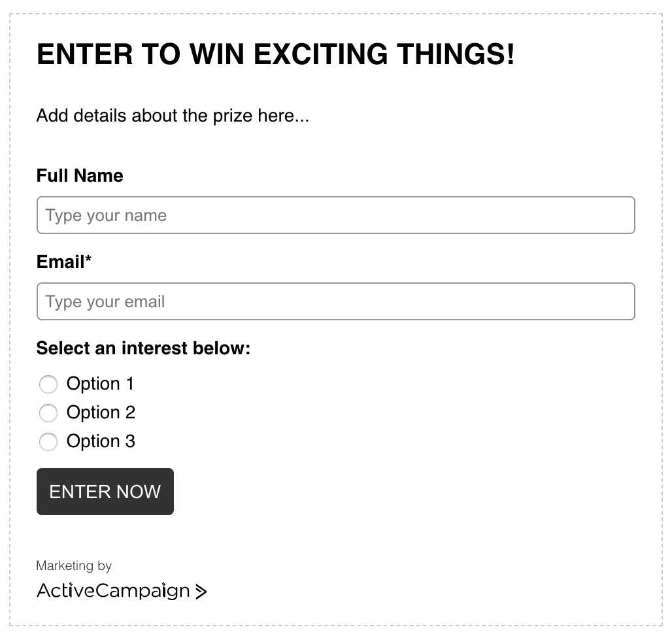
Task: Click the "Full Name" field label
Action: pos(80,175)
